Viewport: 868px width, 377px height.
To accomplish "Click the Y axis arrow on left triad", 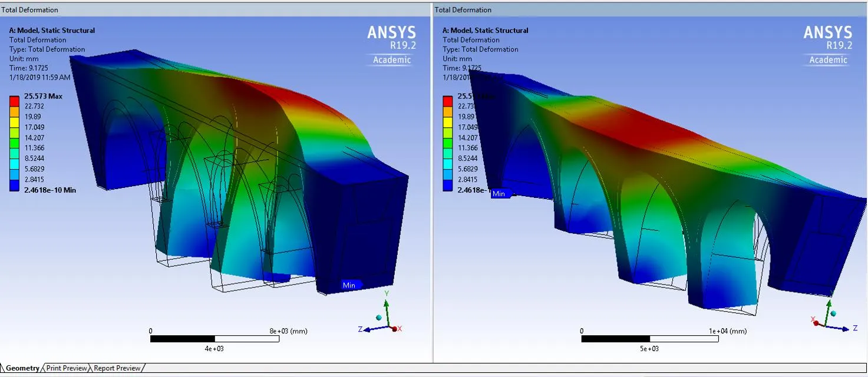I will pos(387,305).
